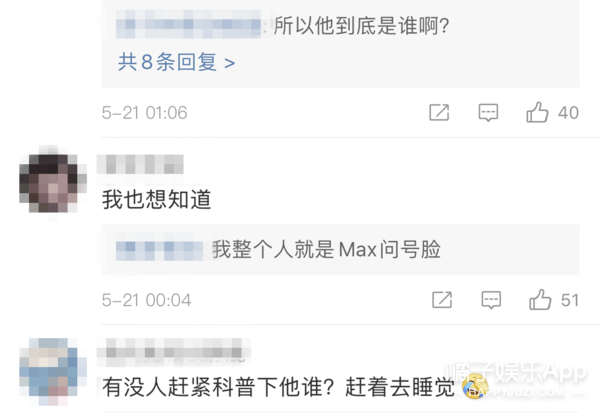Tap the crying-laugh emoji in last comment
600x413 pixels.
[474, 387]
